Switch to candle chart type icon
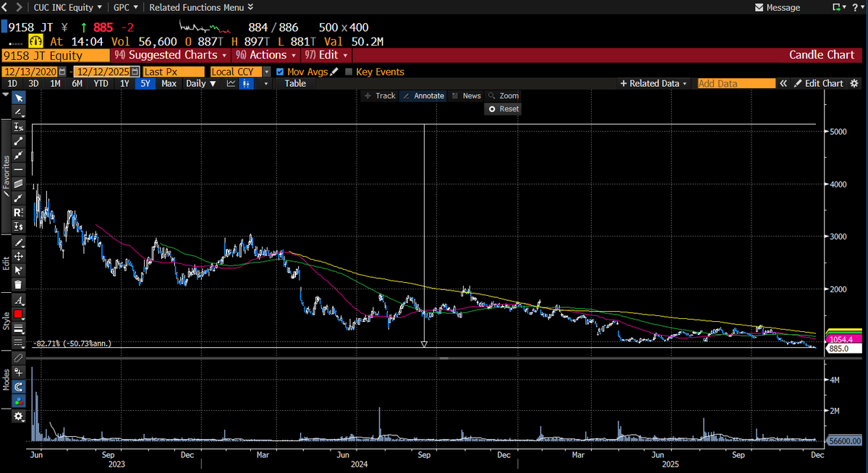The image size is (868, 473). (x=247, y=83)
